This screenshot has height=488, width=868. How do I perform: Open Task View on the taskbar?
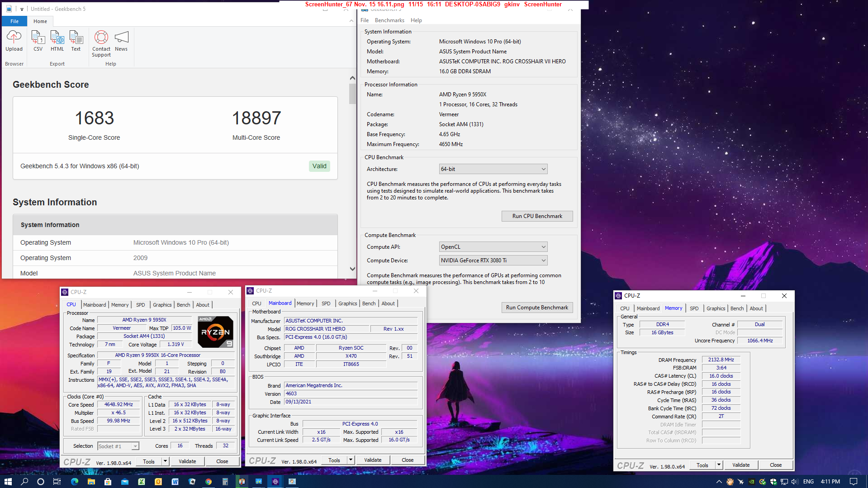point(57,481)
